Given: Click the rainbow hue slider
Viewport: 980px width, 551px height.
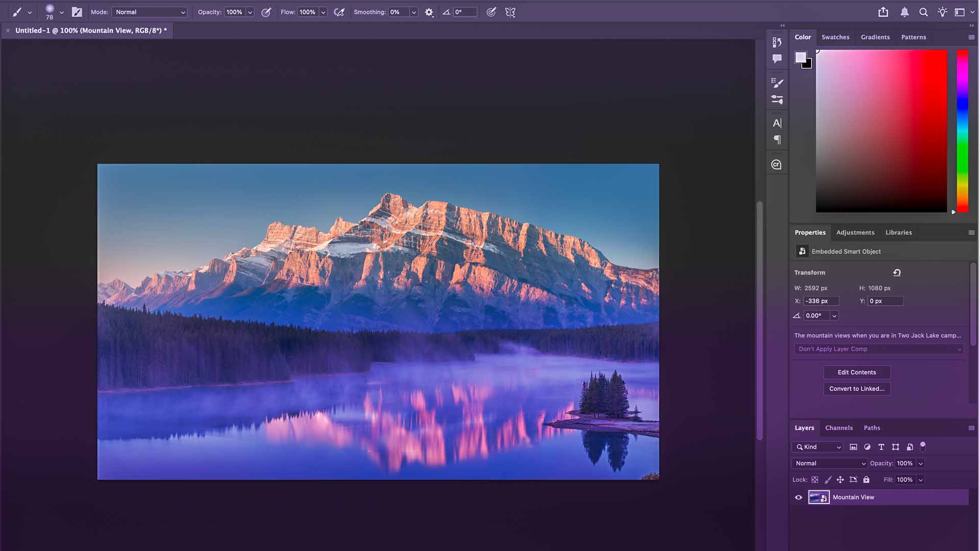Looking at the screenshot, I should click(x=962, y=131).
